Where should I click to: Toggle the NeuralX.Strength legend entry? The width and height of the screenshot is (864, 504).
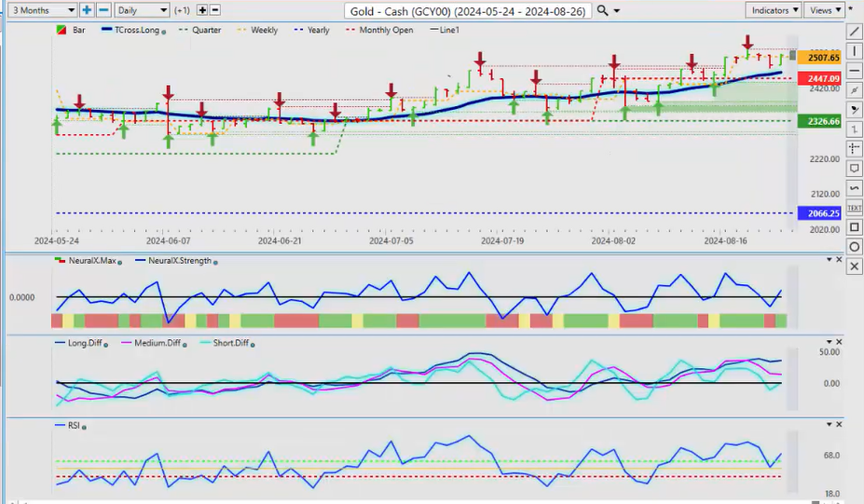click(x=173, y=261)
